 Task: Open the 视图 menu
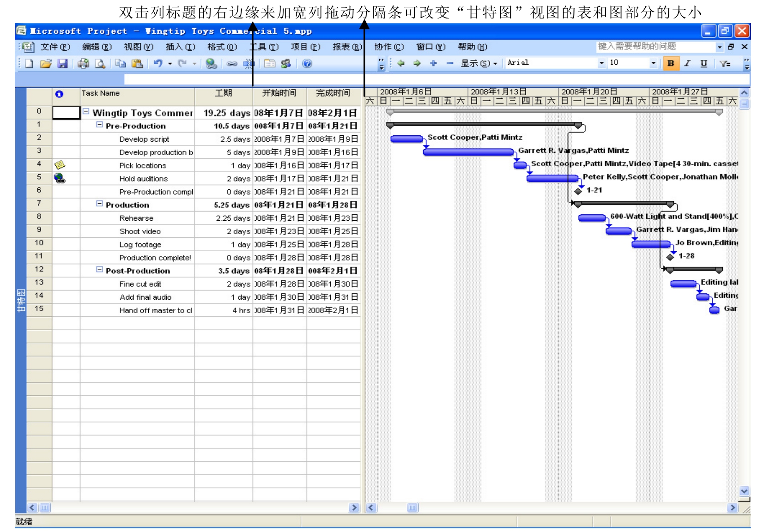pos(139,47)
